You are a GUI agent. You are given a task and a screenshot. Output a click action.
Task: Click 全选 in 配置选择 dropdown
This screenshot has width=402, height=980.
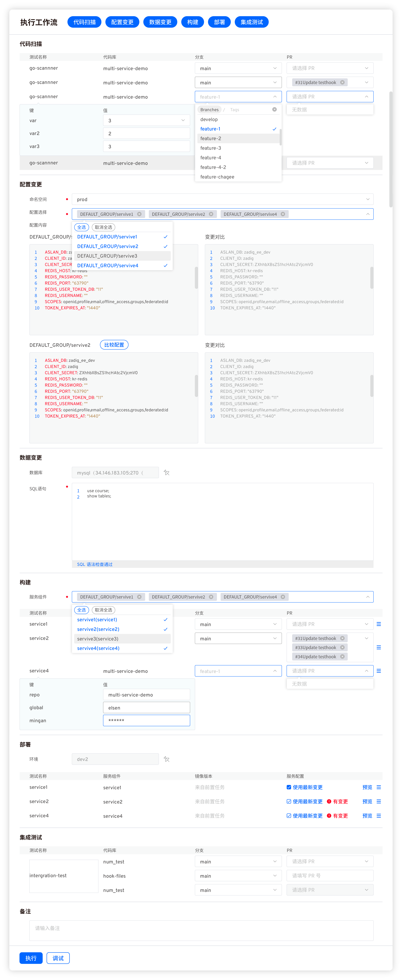82,227
